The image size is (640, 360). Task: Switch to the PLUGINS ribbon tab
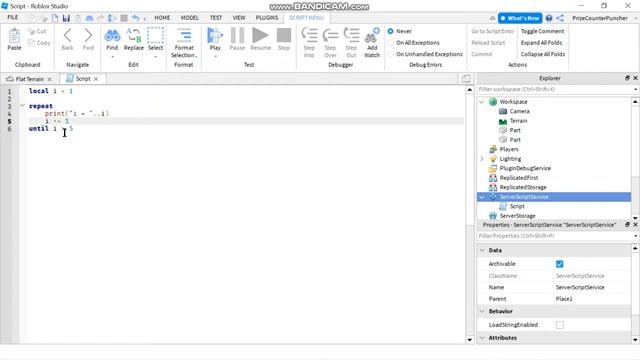coord(267,18)
